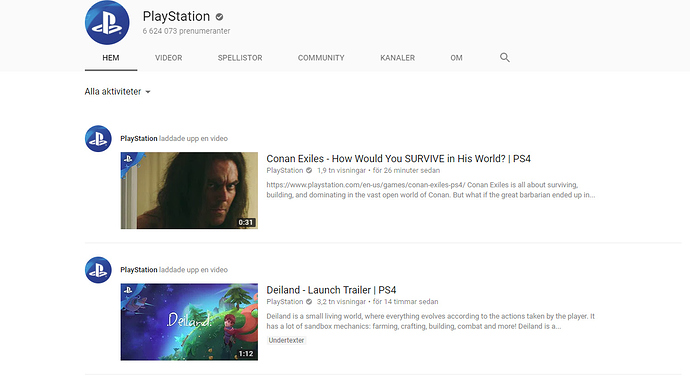The width and height of the screenshot is (690, 379).
Task: Open the SPELLISTOR tab
Action: coord(240,58)
